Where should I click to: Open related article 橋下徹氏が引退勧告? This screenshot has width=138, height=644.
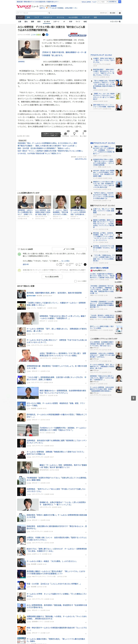coord(47,146)
